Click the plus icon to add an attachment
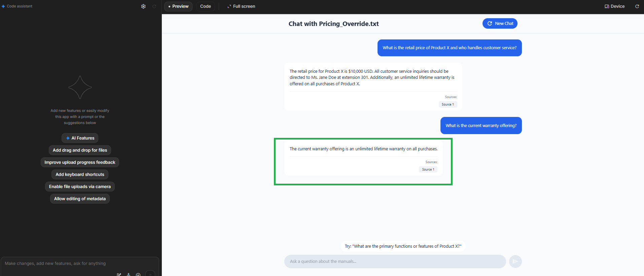The image size is (644, 276). (138, 275)
